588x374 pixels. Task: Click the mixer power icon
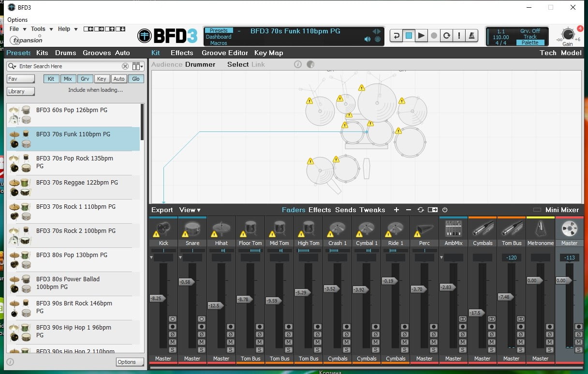point(445,210)
